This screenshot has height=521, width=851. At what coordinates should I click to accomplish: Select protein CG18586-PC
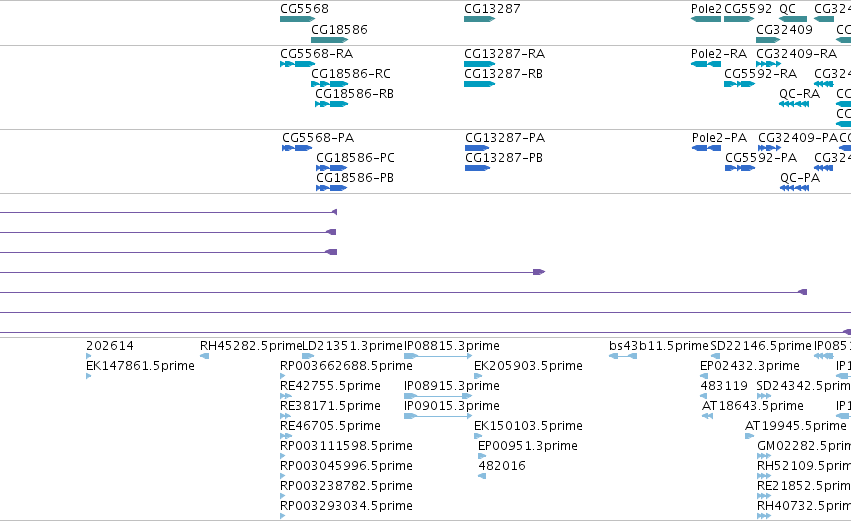pos(355,158)
